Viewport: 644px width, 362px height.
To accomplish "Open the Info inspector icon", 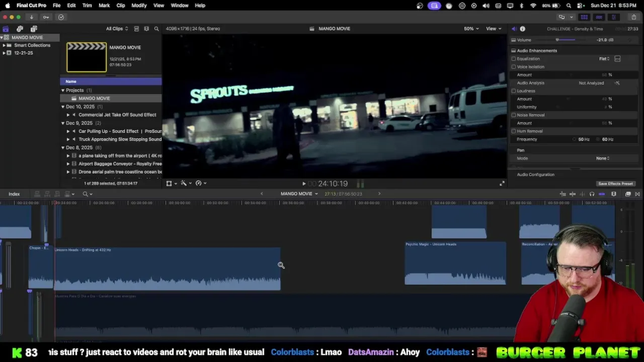I will pyautogui.click(x=522, y=29).
